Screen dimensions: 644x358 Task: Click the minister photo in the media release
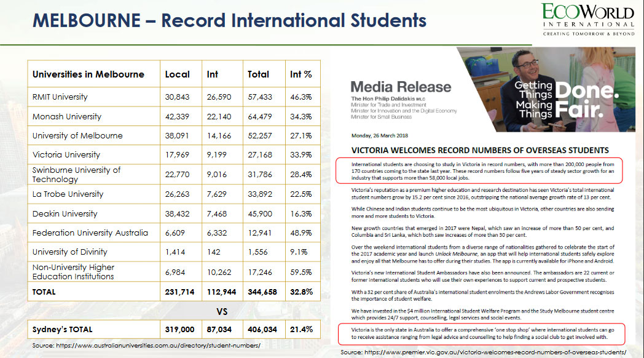(x=546, y=89)
